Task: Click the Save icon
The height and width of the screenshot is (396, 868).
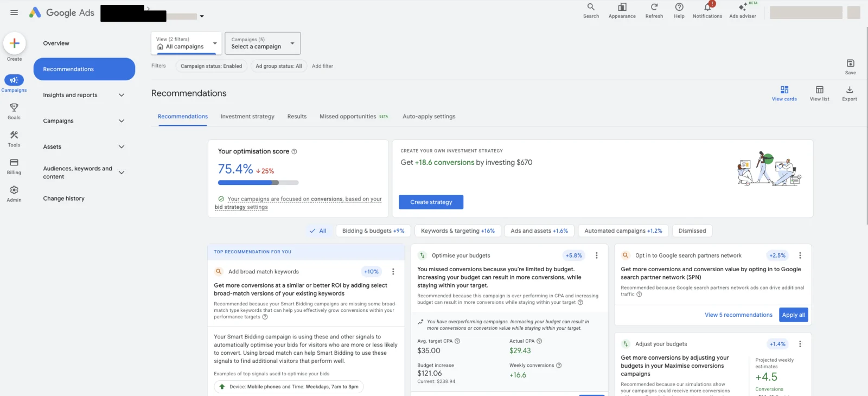Action: point(851,63)
